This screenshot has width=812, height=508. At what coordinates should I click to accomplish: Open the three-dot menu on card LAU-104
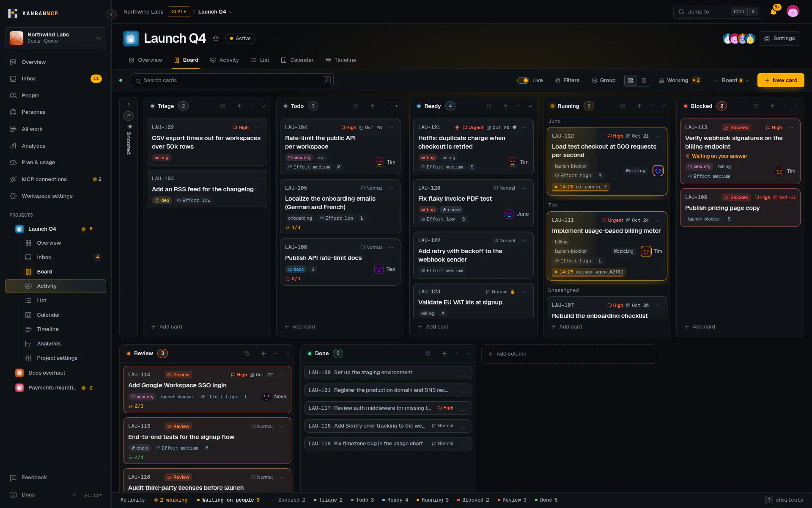(391, 127)
